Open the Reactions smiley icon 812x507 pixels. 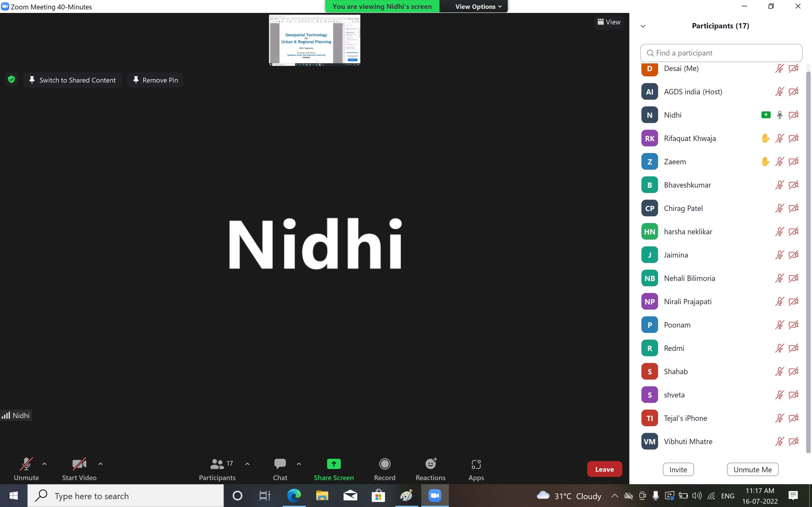point(431,464)
